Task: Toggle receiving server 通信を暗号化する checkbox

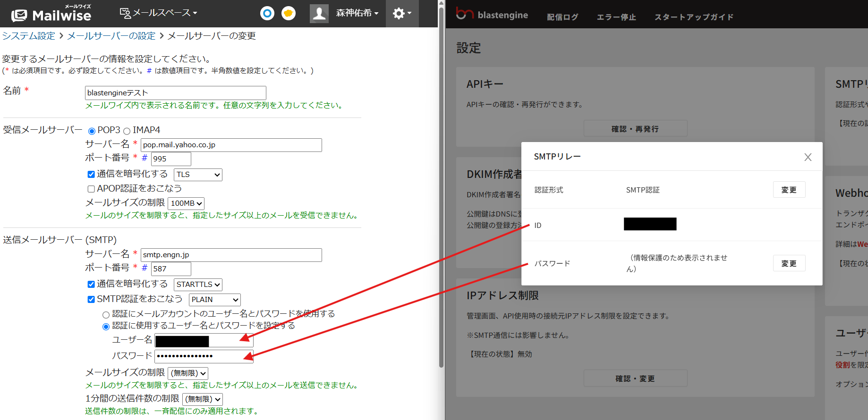Action: (x=91, y=174)
